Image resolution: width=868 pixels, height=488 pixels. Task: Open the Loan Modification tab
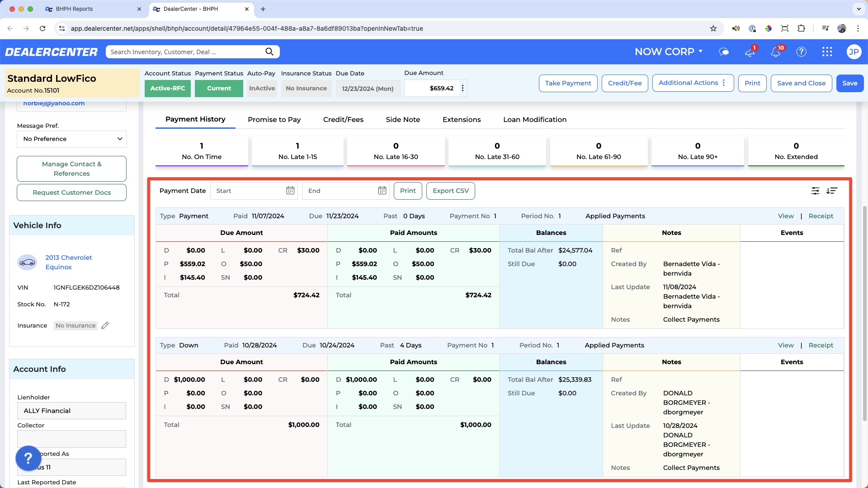pos(535,120)
